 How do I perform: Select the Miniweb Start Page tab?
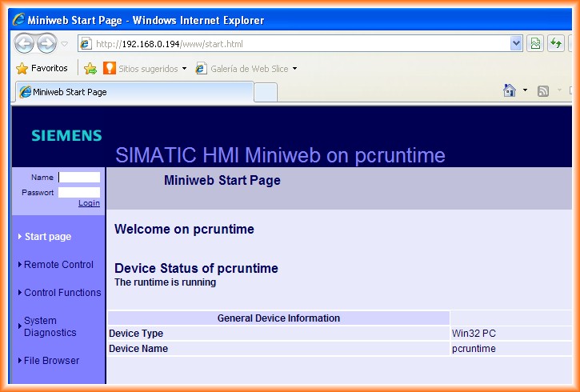pyautogui.click(x=132, y=92)
